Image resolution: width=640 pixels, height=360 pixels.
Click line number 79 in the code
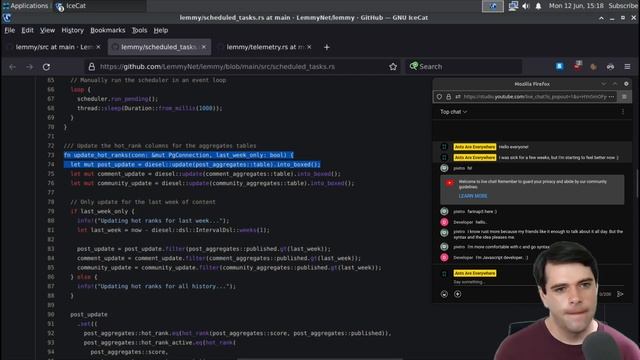click(x=51, y=211)
